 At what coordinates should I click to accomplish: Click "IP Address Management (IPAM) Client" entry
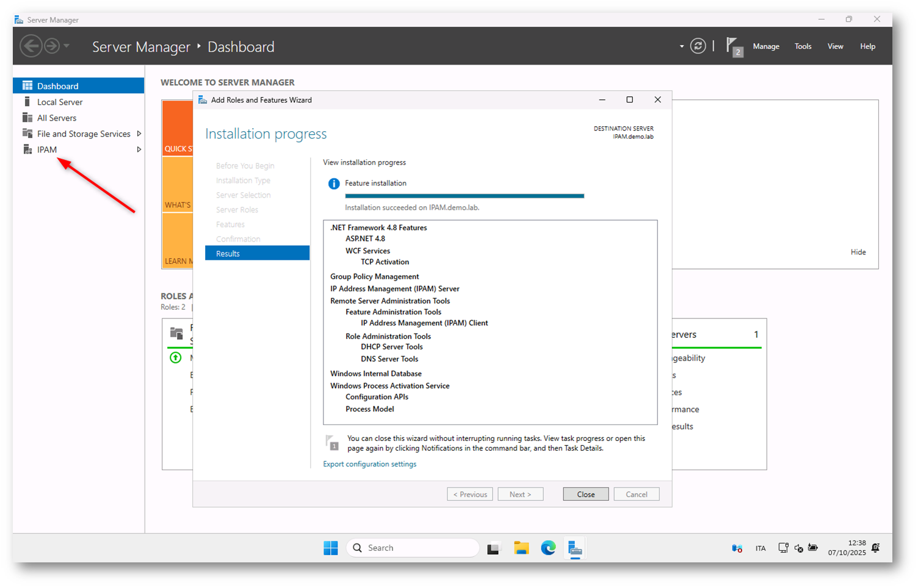coord(424,323)
